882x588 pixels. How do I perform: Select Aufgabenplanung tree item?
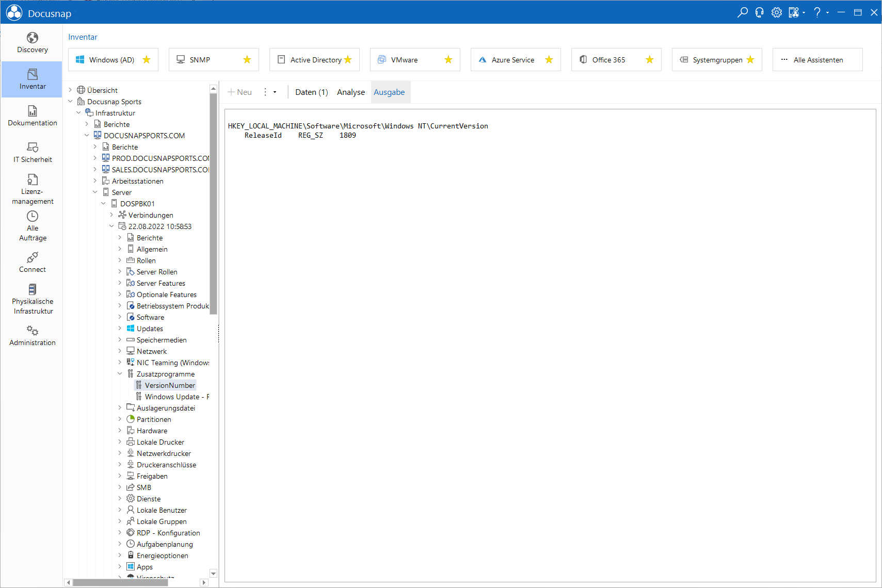point(165,544)
